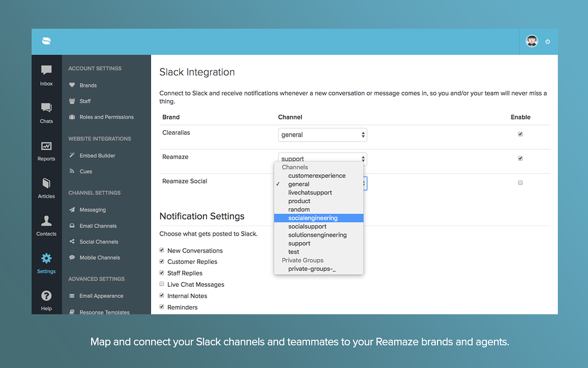Enable the Reamaze Social checkbox
Image resolution: width=588 pixels, height=368 pixels.
(x=520, y=183)
